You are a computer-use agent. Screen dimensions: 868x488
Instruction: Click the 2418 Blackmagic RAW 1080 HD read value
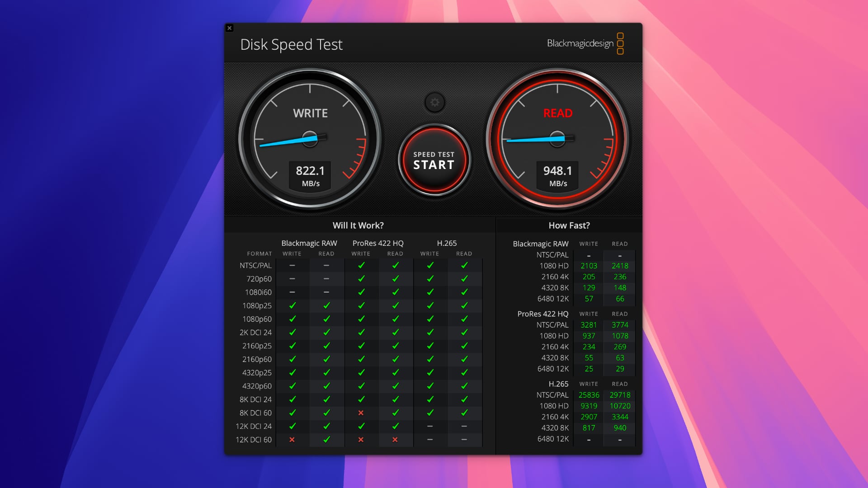tap(620, 266)
